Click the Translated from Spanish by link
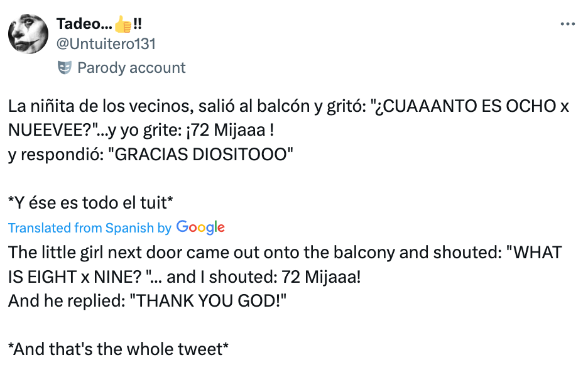The image size is (588, 372). [89, 227]
